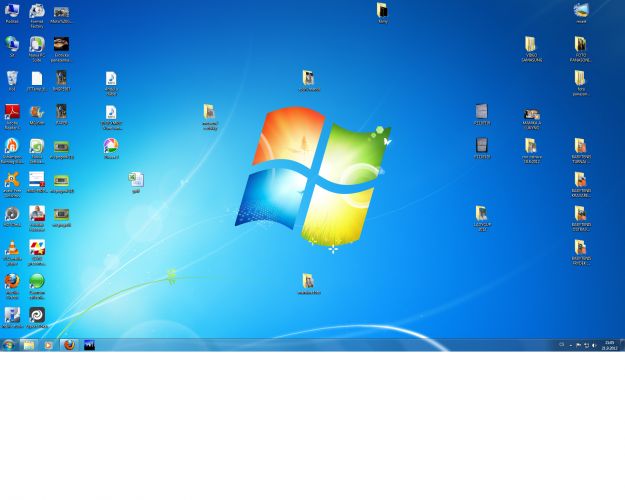The image size is (625, 500).
Task: Open the dark skyline app in the taskbar
Action: pyautogui.click(x=89, y=345)
